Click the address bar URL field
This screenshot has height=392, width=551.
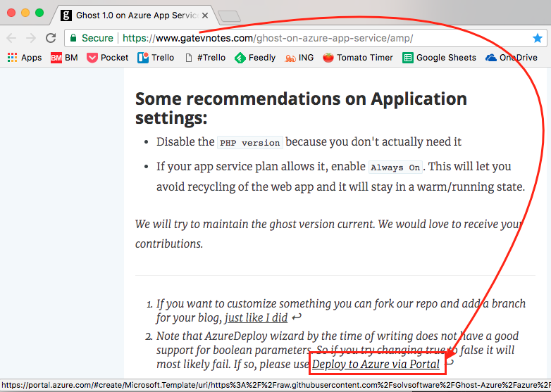tap(306, 38)
